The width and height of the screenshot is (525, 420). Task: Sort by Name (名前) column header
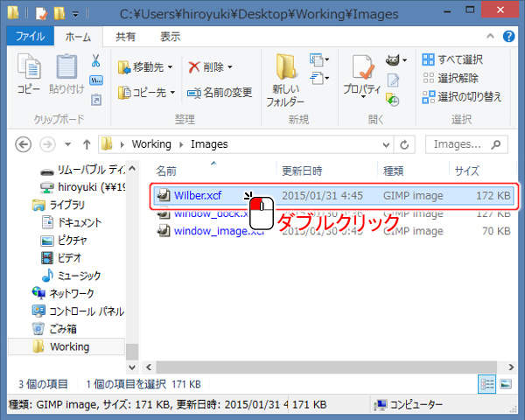166,171
